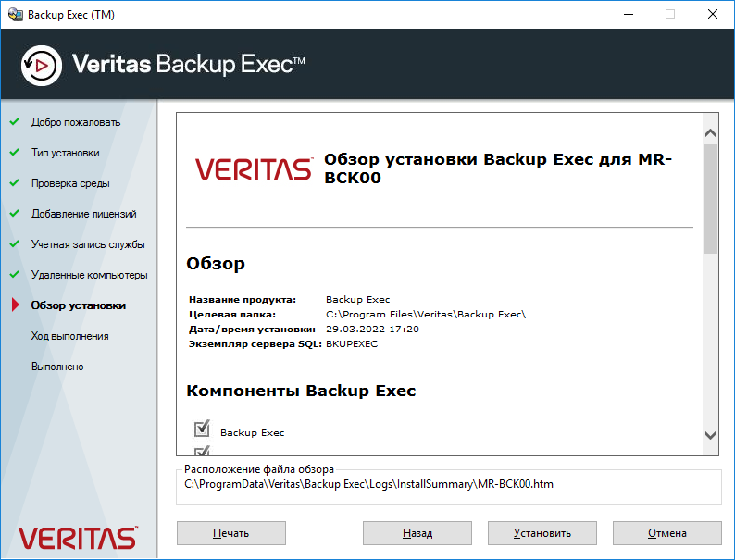This screenshot has width=735, height=560.
Task: Click the red arrow marker beside Обзор установки
Action: [x=16, y=305]
